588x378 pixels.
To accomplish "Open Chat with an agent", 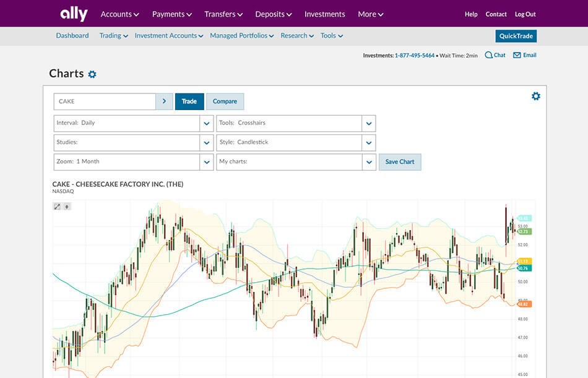I will (x=495, y=55).
